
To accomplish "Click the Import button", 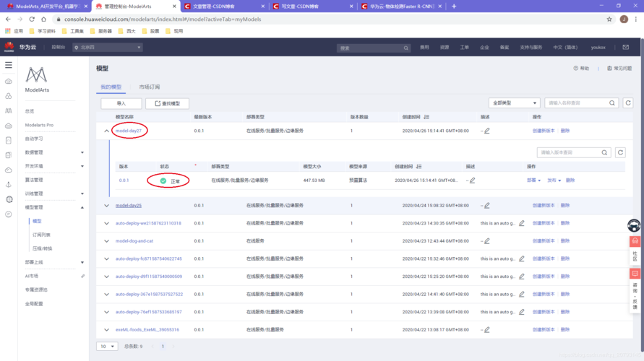I will [x=121, y=103].
